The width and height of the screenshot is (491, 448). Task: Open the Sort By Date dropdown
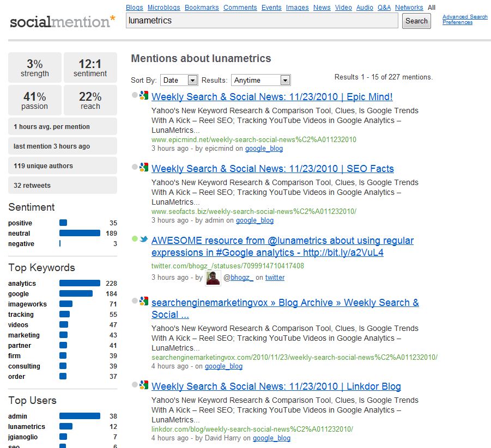coord(179,80)
